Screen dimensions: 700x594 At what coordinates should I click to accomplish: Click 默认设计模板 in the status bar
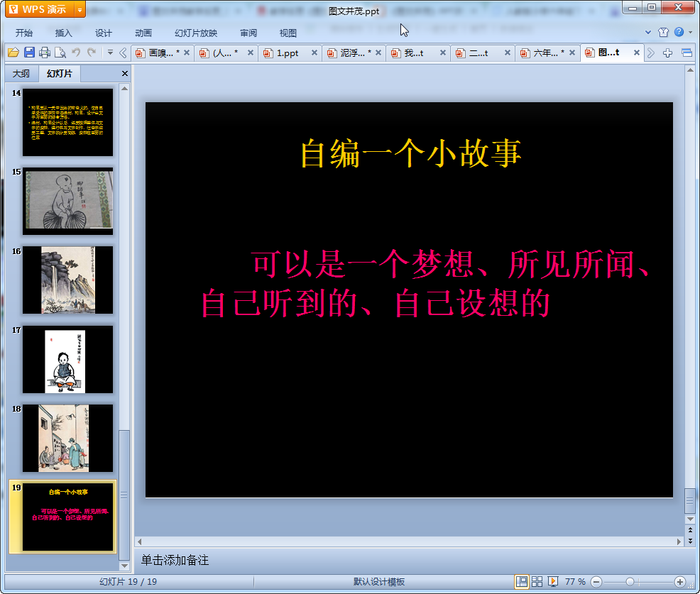[x=379, y=581]
